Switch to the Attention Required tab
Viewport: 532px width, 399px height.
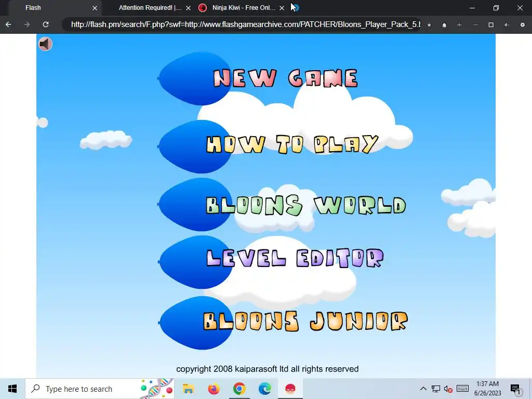150,7
